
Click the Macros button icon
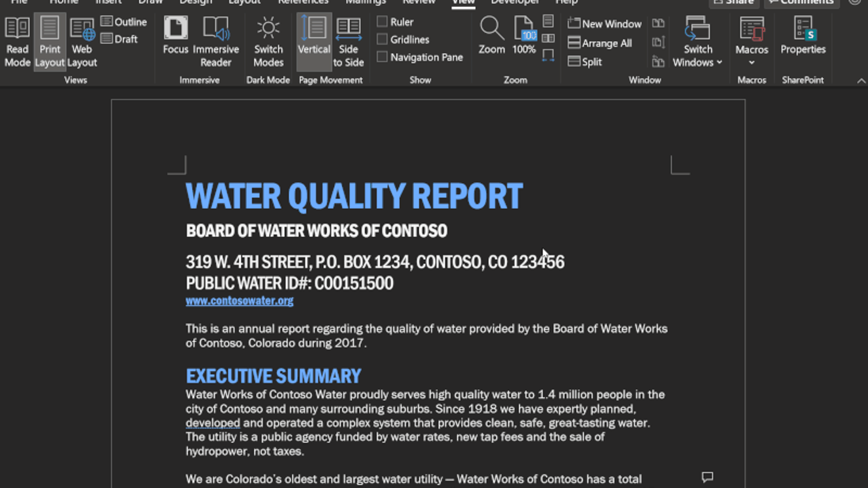752,28
